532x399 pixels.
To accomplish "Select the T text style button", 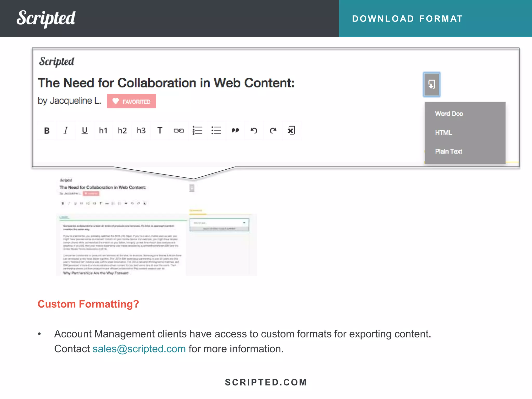I will click(160, 130).
